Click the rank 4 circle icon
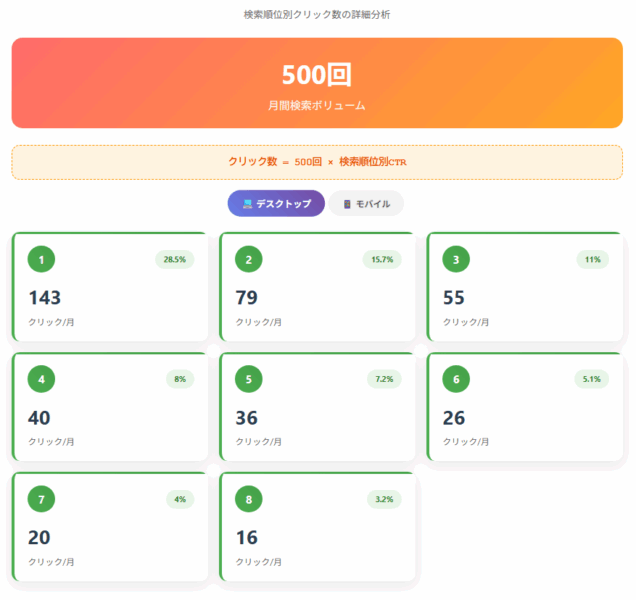The width and height of the screenshot is (636, 600). (x=41, y=379)
